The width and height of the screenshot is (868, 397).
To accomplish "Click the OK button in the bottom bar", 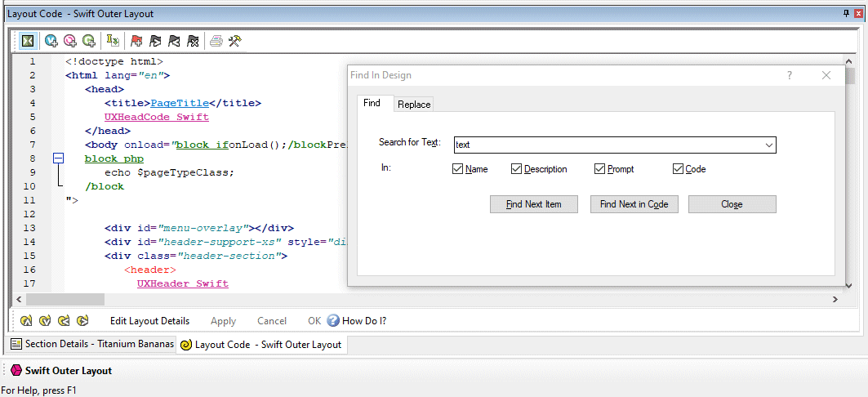I will point(314,320).
